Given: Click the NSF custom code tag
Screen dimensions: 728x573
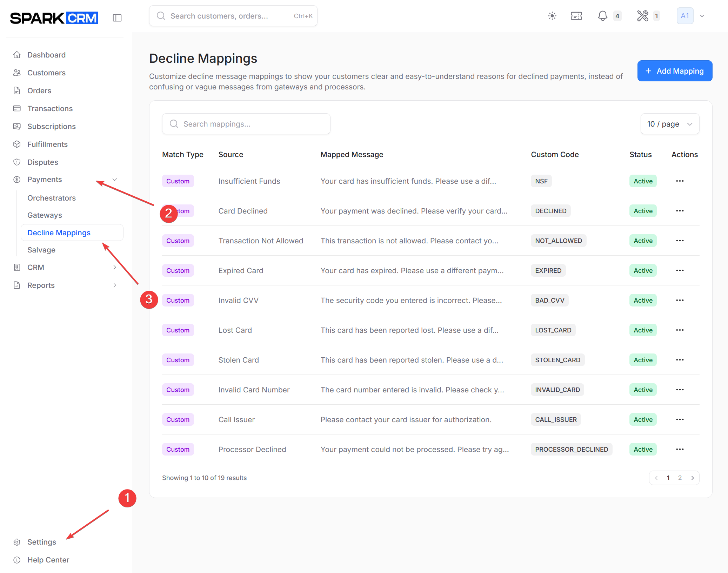Looking at the screenshot, I should [541, 181].
